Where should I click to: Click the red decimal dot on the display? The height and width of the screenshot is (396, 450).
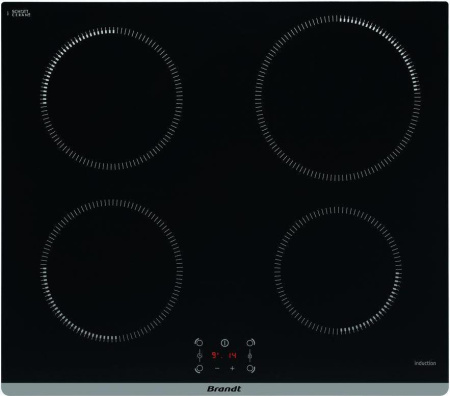coord(222,358)
